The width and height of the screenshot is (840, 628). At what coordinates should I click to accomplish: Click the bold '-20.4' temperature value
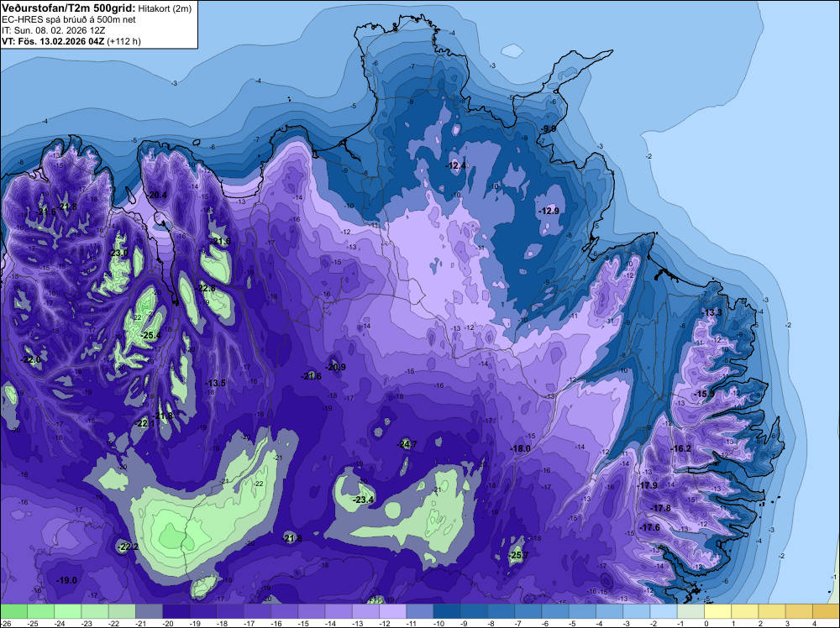158,195
